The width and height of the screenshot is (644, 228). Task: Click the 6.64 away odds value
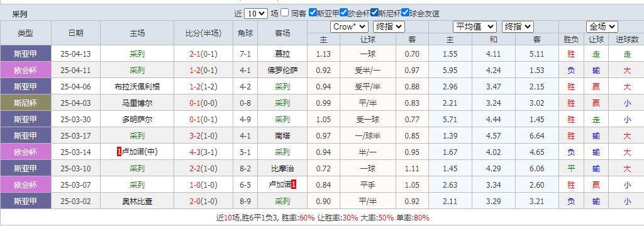click(x=537, y=136)
